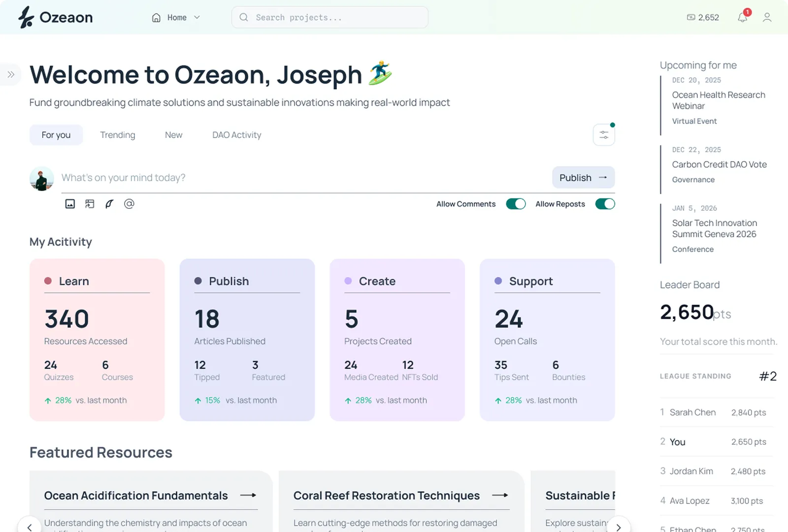788x532 pixels.
Task: Click the 18 Articles Published value
Action: click(x=207, y=319)
